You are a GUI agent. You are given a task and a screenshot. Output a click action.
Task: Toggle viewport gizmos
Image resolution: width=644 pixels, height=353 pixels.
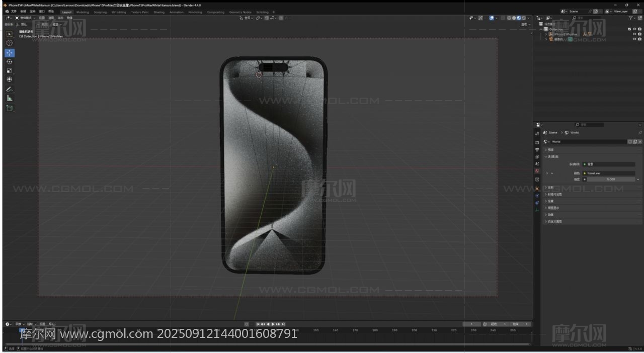(x=480, y=18)
